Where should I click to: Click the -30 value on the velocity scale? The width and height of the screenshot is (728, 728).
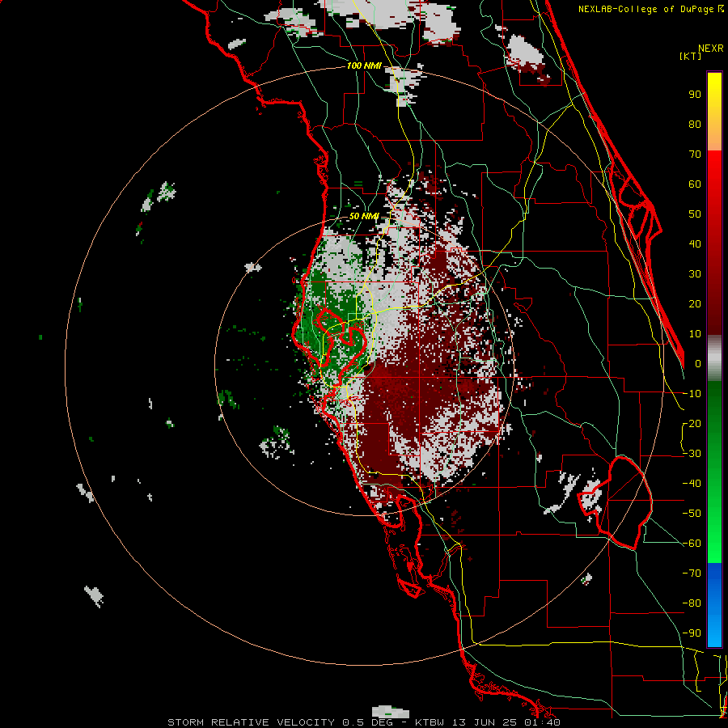point(692,454)
